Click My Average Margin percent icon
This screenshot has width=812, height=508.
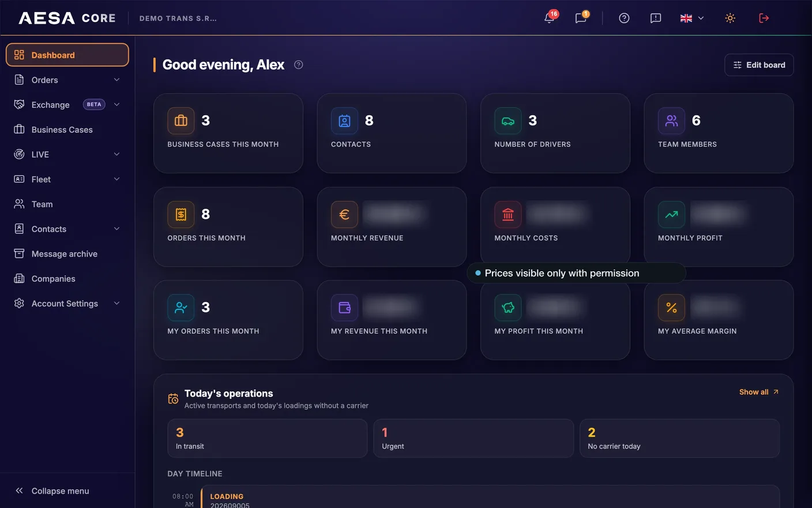coord(671,308)
